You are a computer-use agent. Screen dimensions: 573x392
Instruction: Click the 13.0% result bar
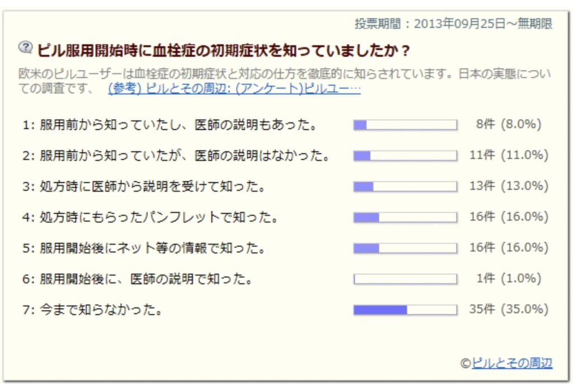coord(405,186)
